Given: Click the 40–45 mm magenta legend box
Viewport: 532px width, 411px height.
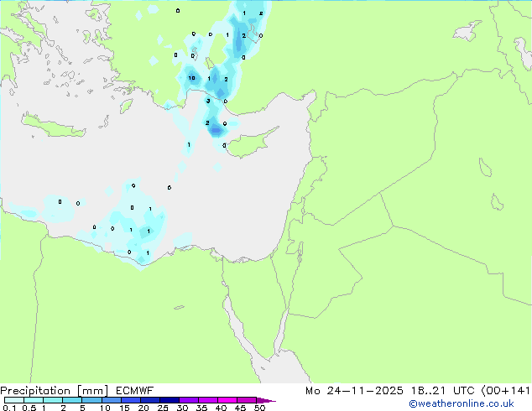Looking at the screenshot, I should pos(227,400).
